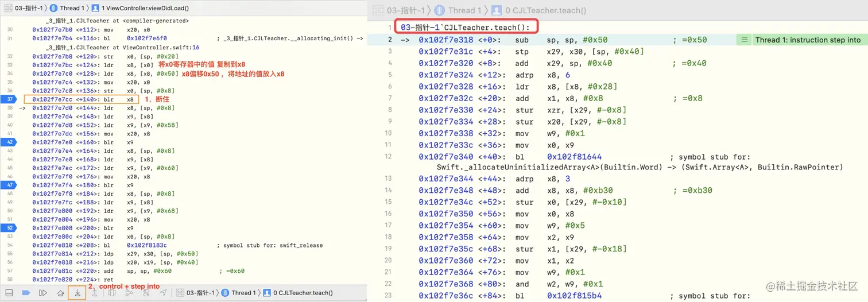Click 0x102f7e31c stp x29, x30 line
This screenshot has width=868, height=302.
click(531, 52)
